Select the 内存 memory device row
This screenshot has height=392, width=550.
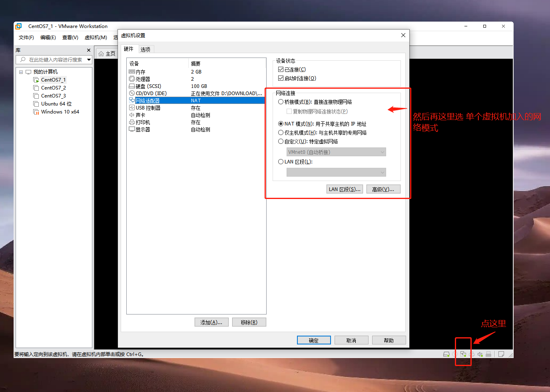point(196,72)
